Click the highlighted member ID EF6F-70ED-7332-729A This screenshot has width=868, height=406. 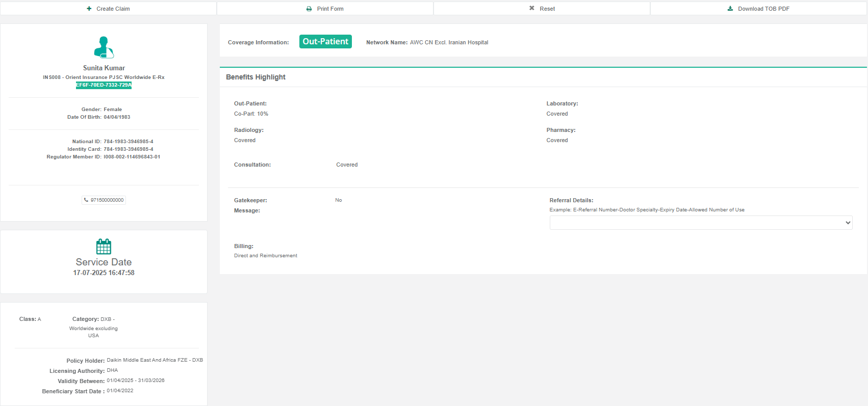[x=104, y=85]
